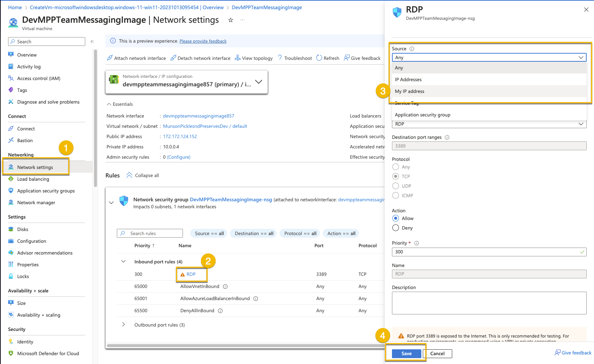The width and height of the screenshot is (594, 364).
Task: Open Network settings in sidebar
Action: [x=35, y=167]
